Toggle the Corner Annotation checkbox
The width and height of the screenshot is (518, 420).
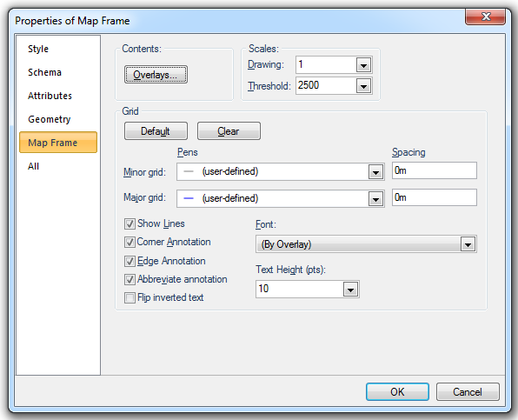tap(129, 243)
